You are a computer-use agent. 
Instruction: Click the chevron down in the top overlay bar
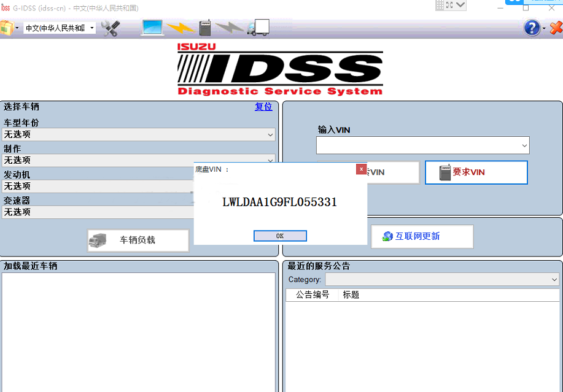[x=460, y=5]
